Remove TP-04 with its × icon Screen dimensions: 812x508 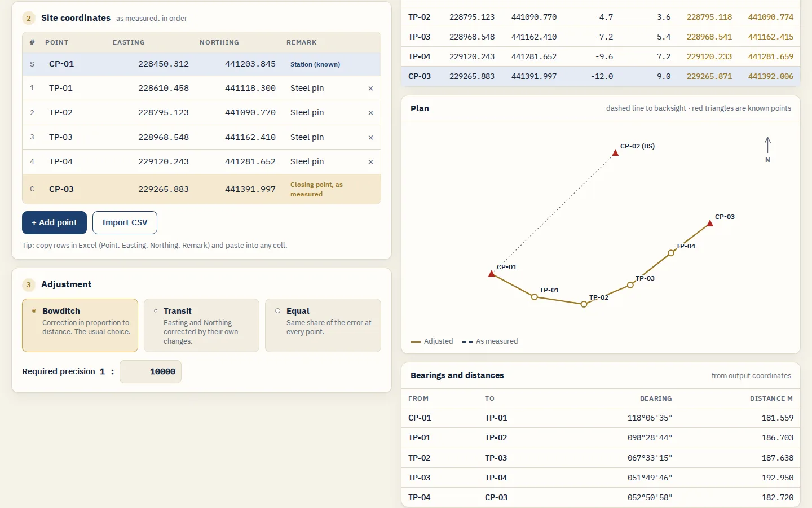[370, 162]
